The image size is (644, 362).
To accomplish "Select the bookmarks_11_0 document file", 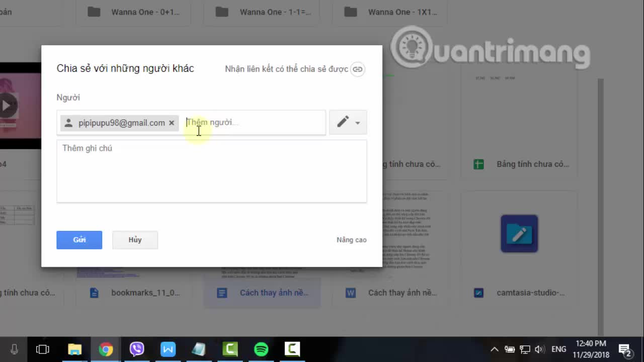I will tap(133, 293).
